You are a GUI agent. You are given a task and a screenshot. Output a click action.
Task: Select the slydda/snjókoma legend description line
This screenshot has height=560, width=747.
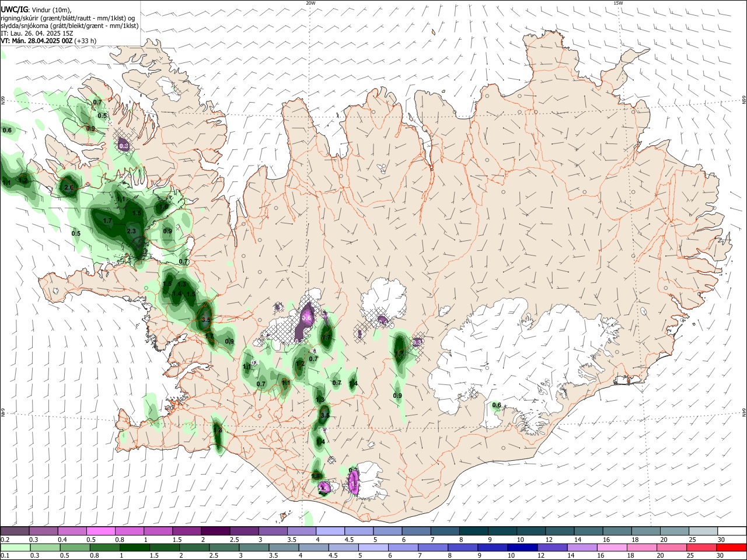(69, 26)
